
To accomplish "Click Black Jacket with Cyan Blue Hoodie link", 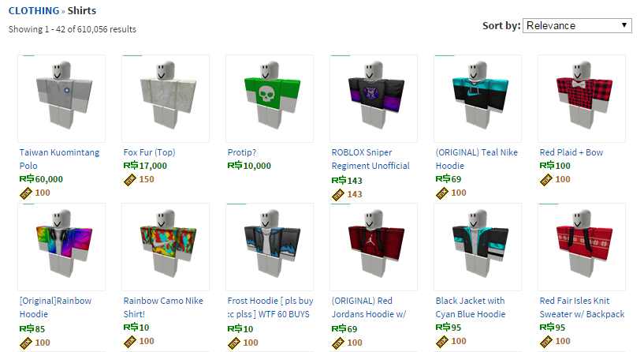I will pos(471,308).
